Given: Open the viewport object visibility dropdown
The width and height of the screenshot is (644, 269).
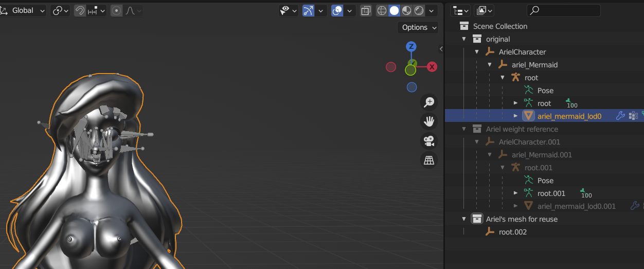Looking at the screenshot, I should (x=289, y=10).
